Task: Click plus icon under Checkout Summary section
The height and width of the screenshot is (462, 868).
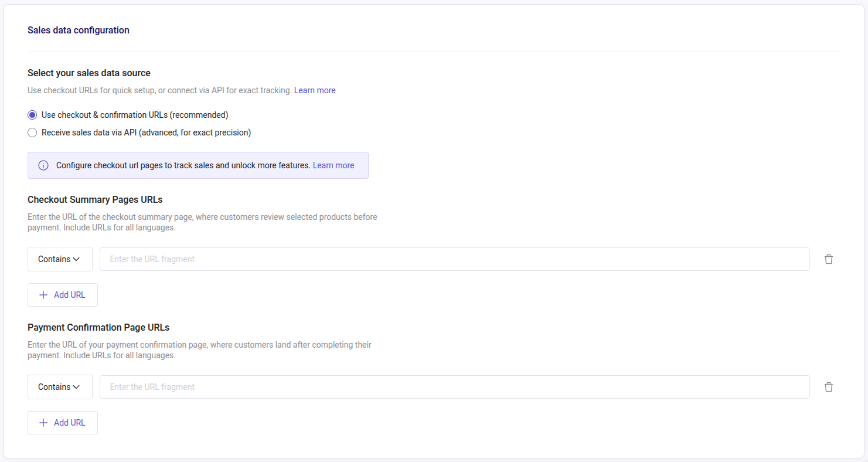Action: point(43,295)
